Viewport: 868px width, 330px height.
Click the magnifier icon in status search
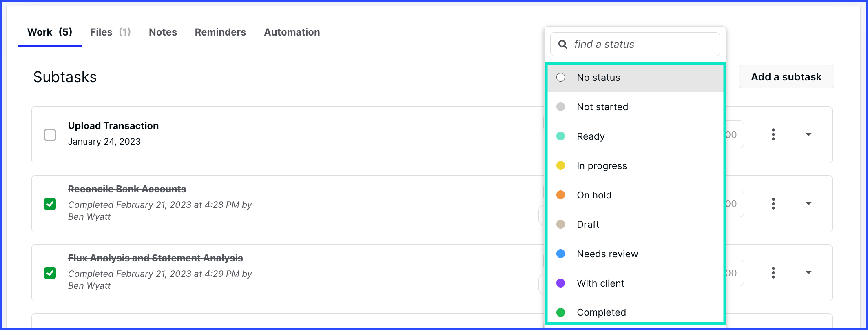click(x=563, y=44)
